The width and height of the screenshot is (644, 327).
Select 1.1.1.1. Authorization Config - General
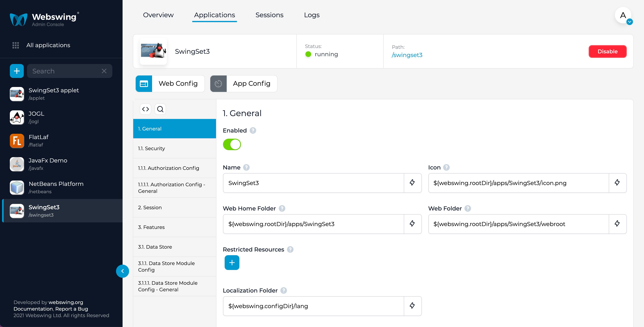174,188
